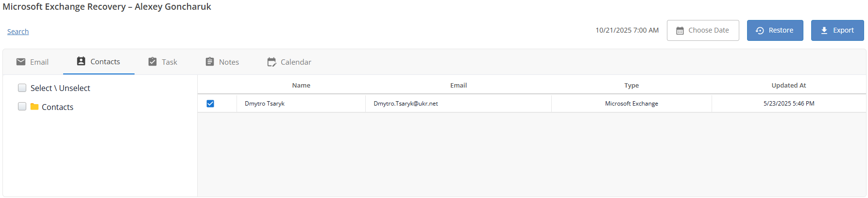Click the Calendar tab icon
868x198 pixels.
[x=272, y=62]
